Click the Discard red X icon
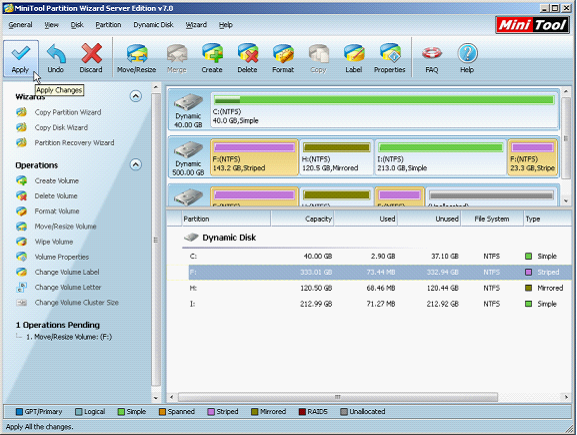577x435 pixels. click(91, 54)
